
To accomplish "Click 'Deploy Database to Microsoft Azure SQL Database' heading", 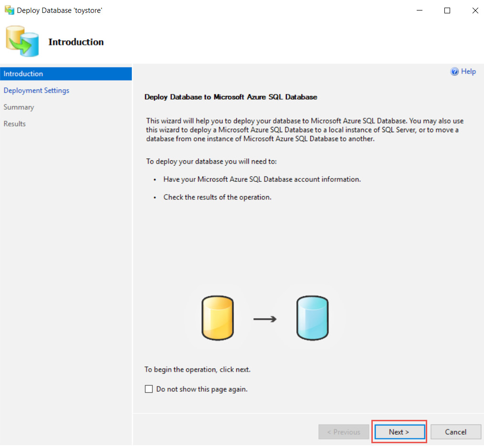I will click(x=231, y=97).
